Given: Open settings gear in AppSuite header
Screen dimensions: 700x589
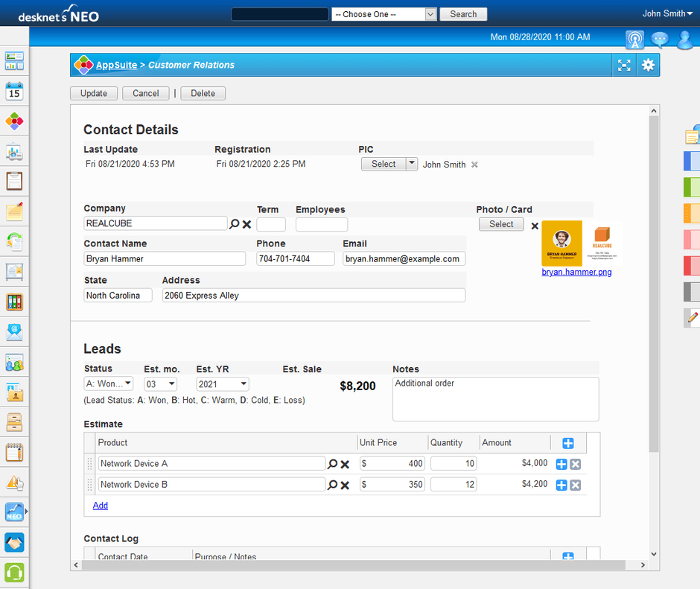Looking at the screenshot, I should 648,66.
